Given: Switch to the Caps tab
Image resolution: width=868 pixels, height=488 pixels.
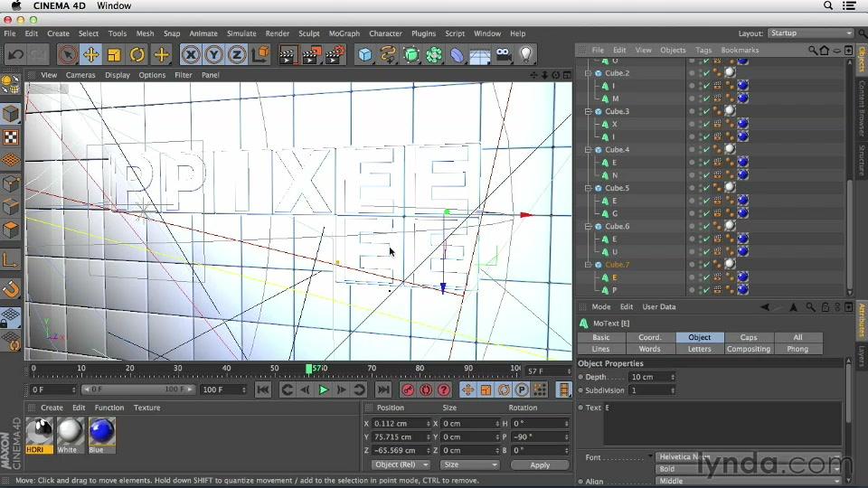Looking at the screenshot, I should coord(749,337).
